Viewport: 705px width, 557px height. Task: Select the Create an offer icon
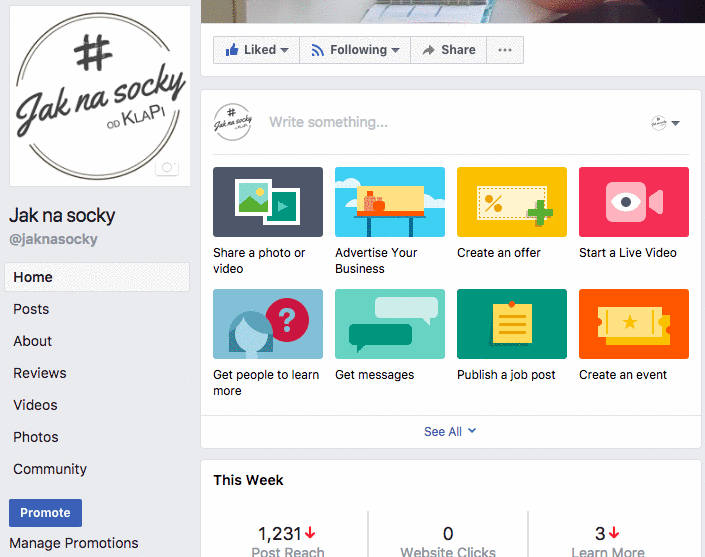[x=512, y=202]
